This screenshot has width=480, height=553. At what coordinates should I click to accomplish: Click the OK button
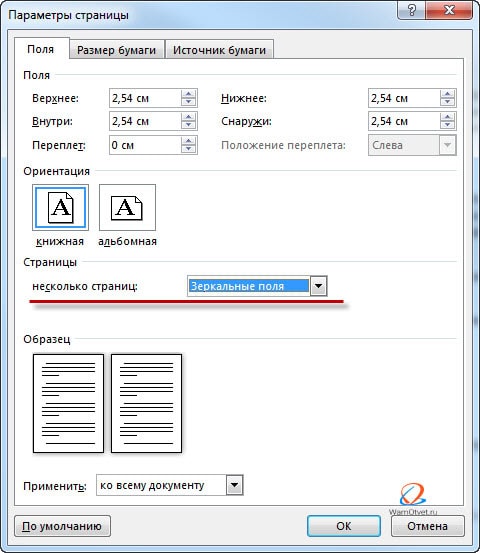[x=344, y=526]
